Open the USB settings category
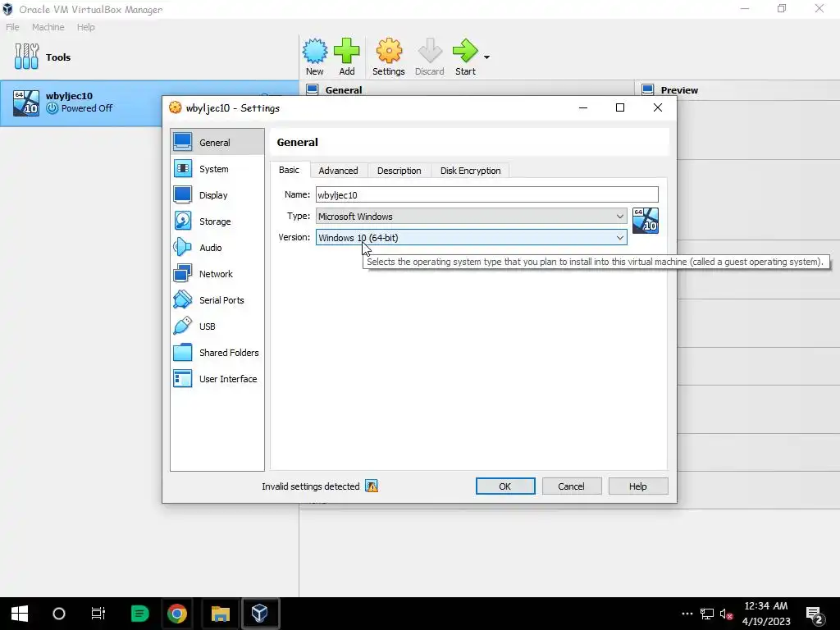 [x=217, y=326]
